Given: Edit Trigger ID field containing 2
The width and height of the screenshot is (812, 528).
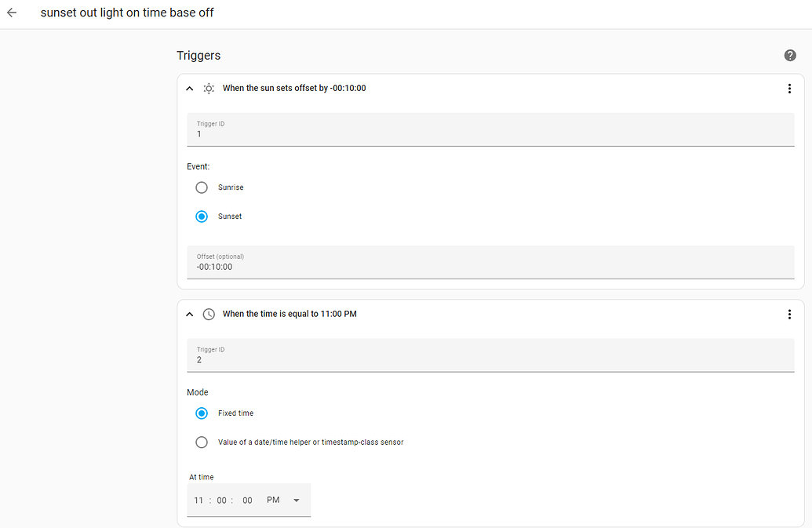Looking at the screenshot, I should coord(490,355).
